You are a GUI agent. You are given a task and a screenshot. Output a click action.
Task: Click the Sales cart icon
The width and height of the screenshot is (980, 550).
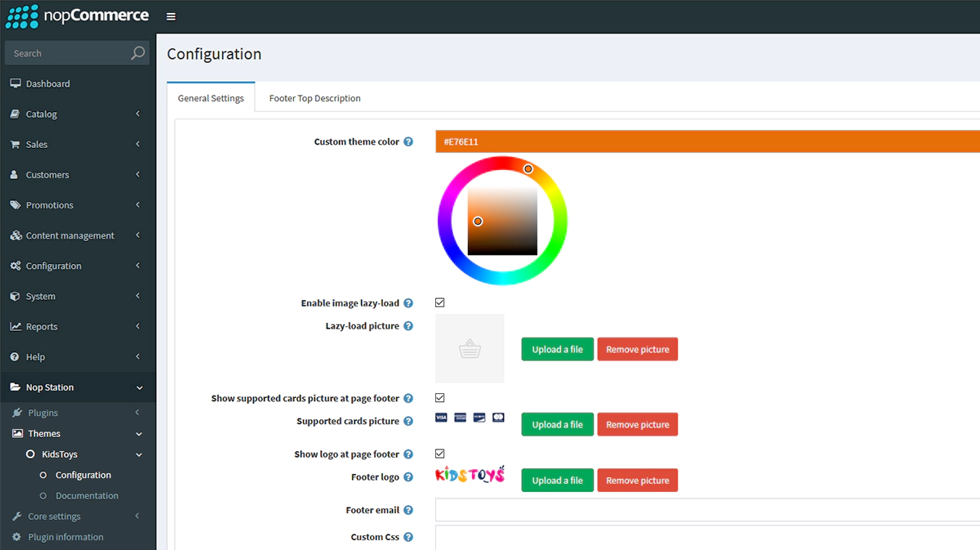tap(15, 144)
